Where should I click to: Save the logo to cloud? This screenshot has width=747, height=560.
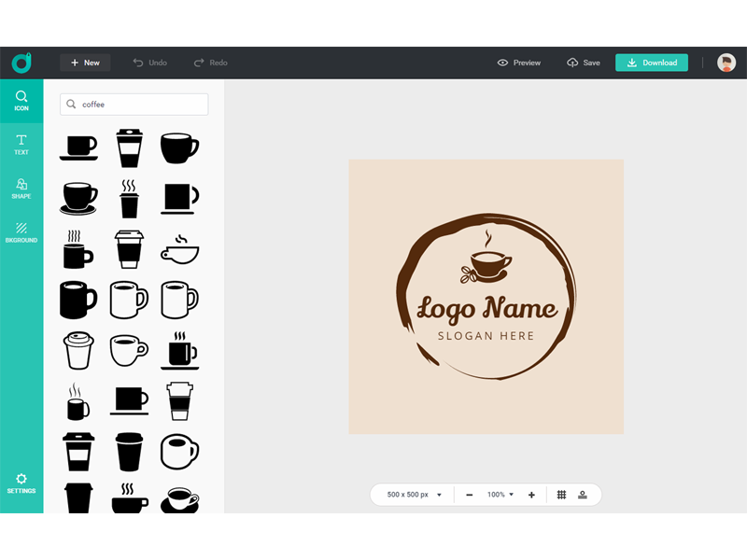[x=584, y=63]
